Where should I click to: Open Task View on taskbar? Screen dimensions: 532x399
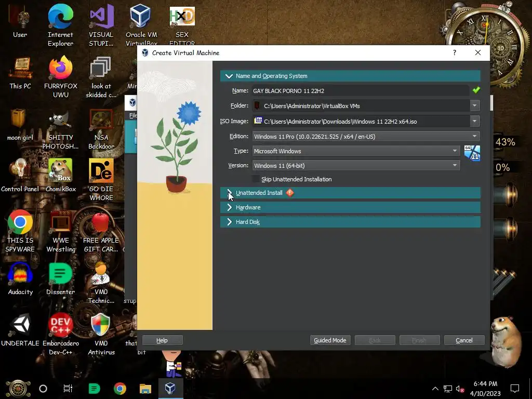(x=68, y=389)
